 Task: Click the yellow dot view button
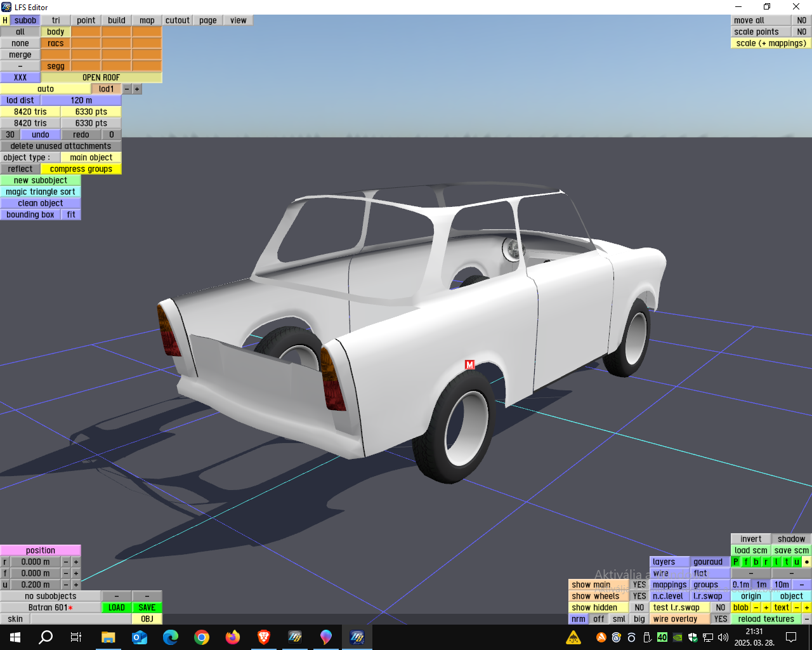[807, 562]
